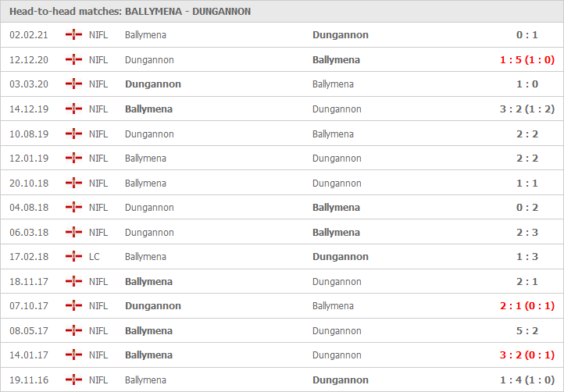Image resolution: width=564 pixels, height=392 pixels.
Task: Click the Head-to-head matches header bar
Action: 282,12
